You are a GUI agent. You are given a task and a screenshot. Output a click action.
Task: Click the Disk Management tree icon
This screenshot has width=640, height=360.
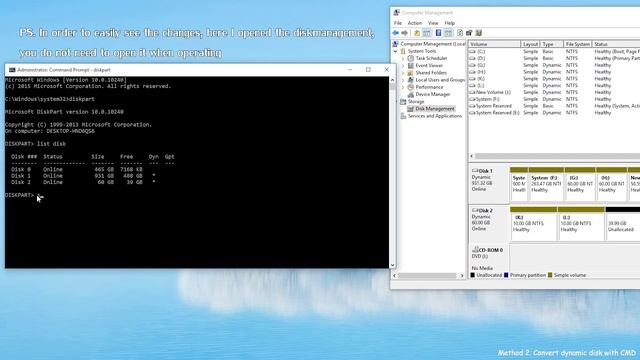tap(411, 109)
